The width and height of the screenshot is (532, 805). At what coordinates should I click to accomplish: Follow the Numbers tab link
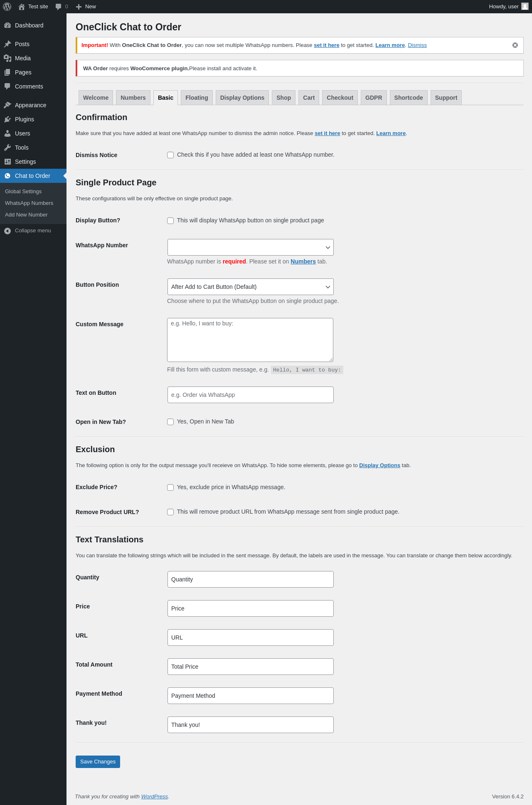[x=303, y=261]
